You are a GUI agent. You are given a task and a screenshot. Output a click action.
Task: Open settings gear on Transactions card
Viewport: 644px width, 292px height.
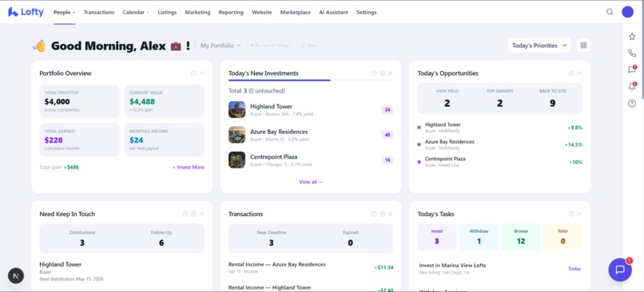click(383, 214)
